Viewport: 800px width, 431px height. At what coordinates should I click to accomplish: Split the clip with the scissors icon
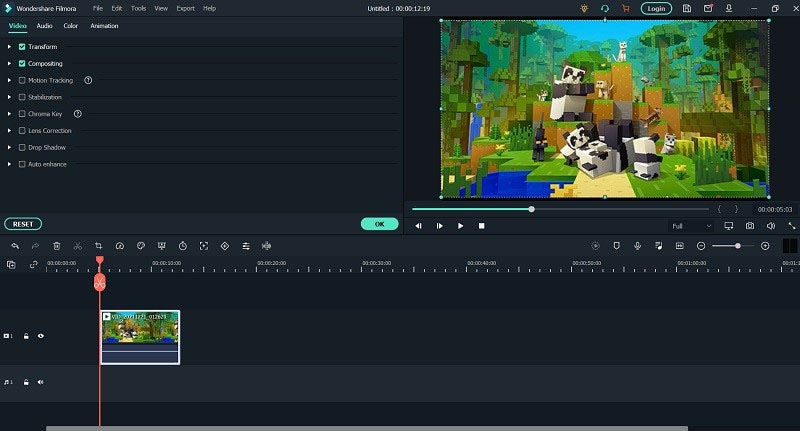78,246
